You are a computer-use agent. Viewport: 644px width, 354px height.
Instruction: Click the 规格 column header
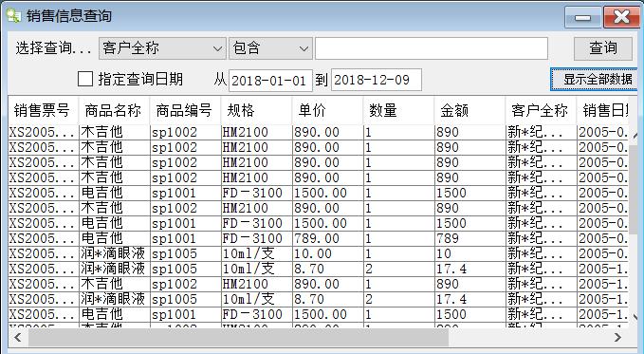coord(256,111)
